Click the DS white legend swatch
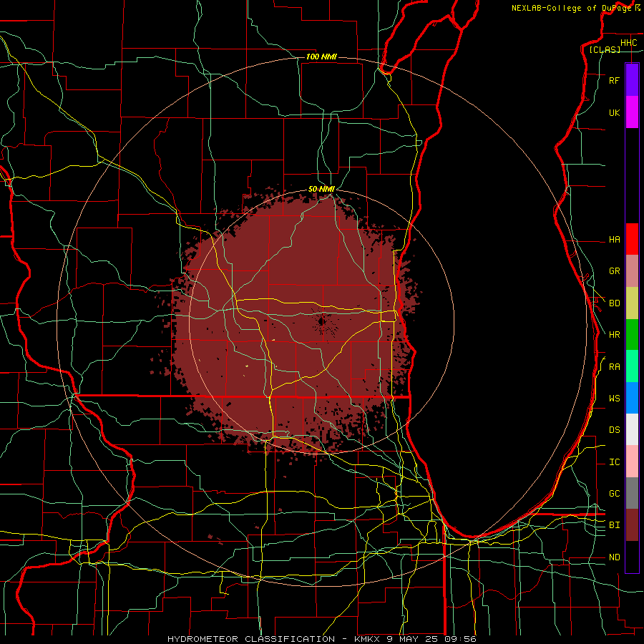 point(632,429)
